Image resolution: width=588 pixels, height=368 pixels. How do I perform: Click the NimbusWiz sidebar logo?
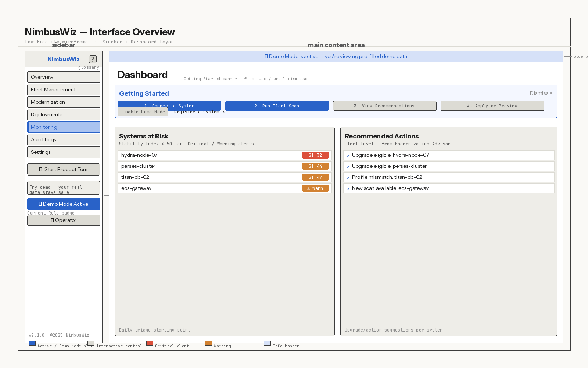pyautogui.click(x=63, y=59)
